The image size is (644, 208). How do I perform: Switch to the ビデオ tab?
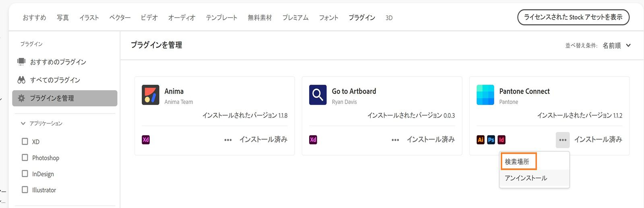[149, 18]
